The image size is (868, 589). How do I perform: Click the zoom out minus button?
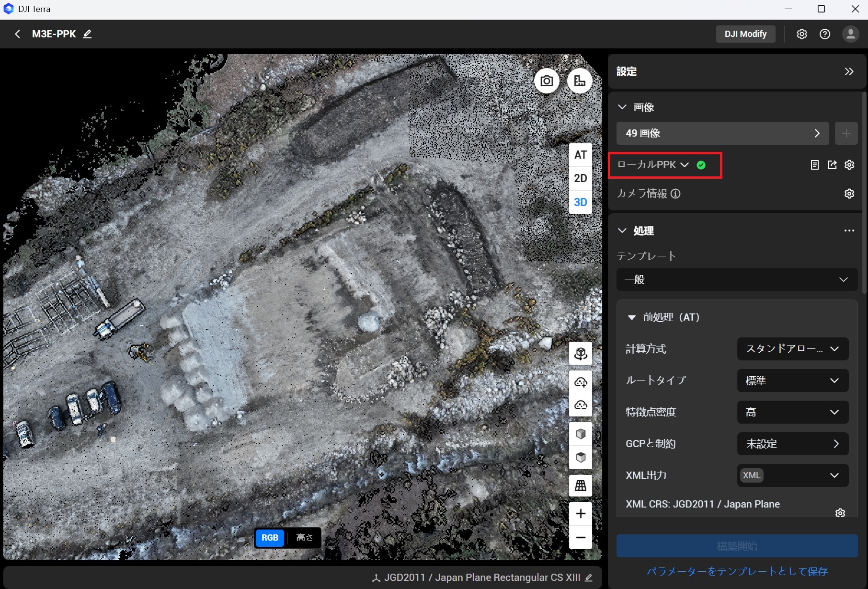tap(581, 537)
